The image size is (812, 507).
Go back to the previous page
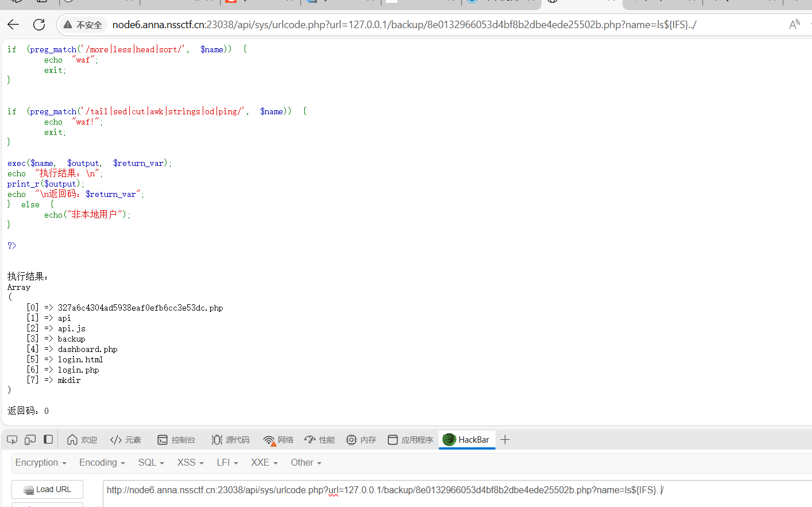[13, 24]
